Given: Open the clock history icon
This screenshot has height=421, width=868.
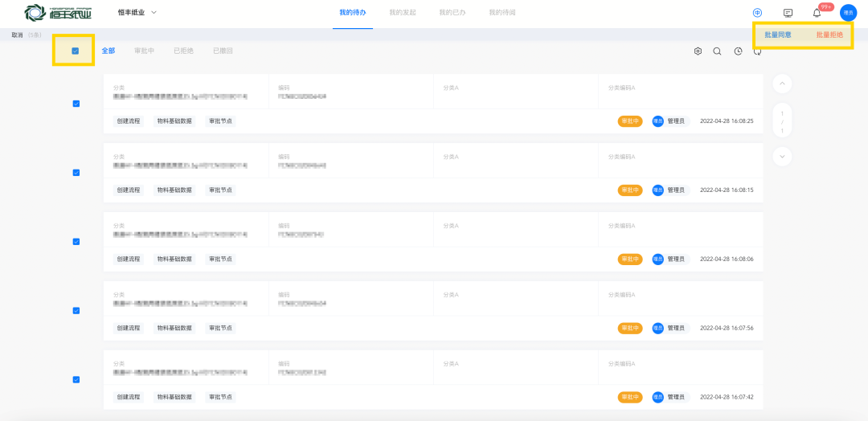Looking at the screenshot, I should coord(738,51).
